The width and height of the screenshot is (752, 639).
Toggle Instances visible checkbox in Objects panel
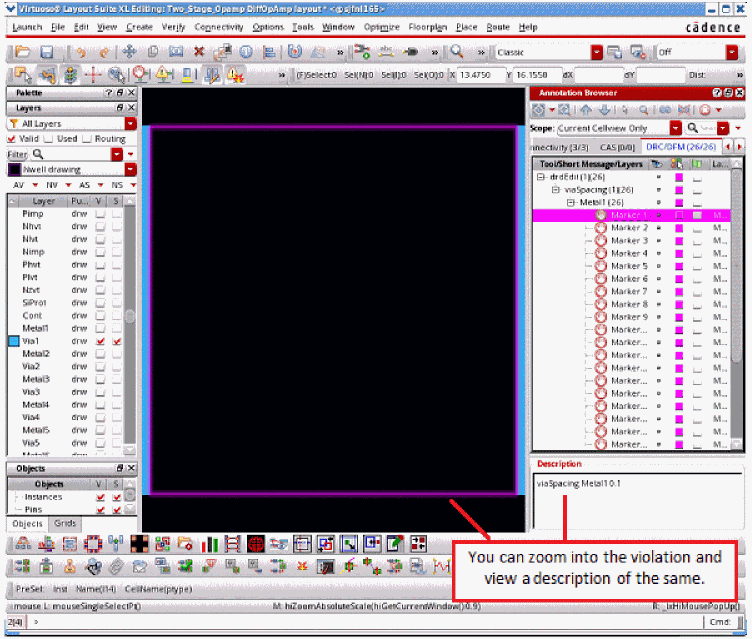click(100, 497)
